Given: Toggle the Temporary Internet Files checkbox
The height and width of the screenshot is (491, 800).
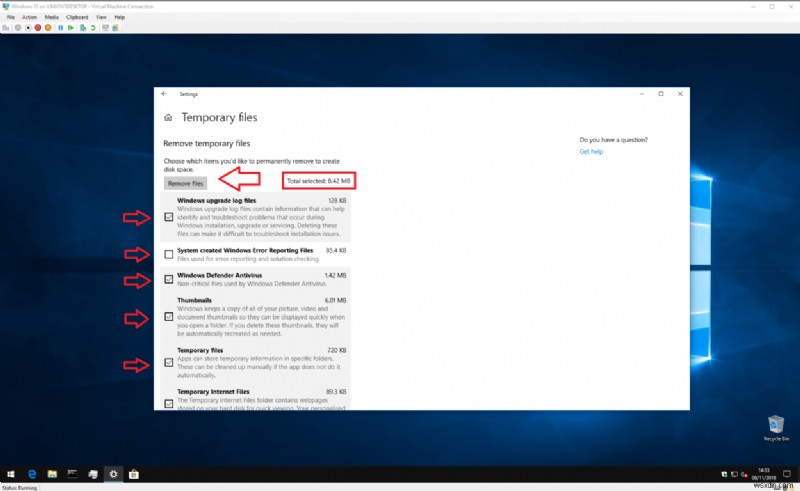Looking at the screenshot, I should click(x=168, y=404).
